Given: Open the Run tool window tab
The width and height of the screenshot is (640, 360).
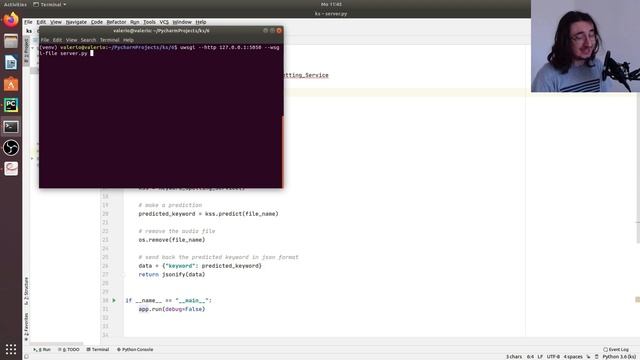Looking at the screenshot, I should [x=42, y=349].
